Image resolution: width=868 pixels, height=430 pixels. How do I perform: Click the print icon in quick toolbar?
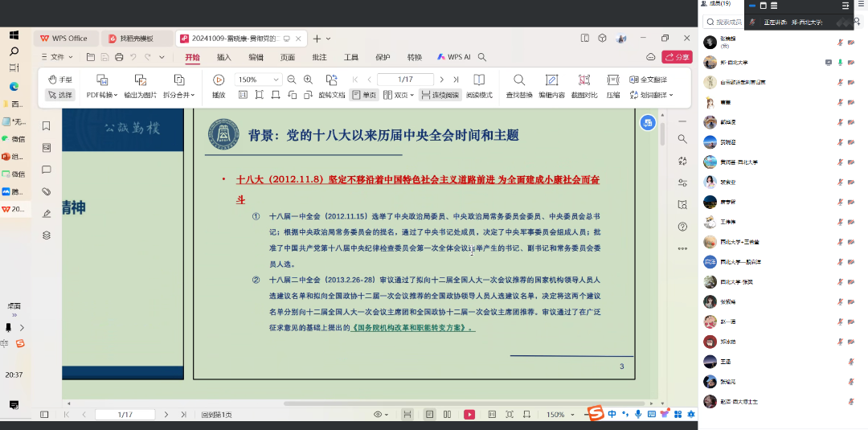point(119,57)
